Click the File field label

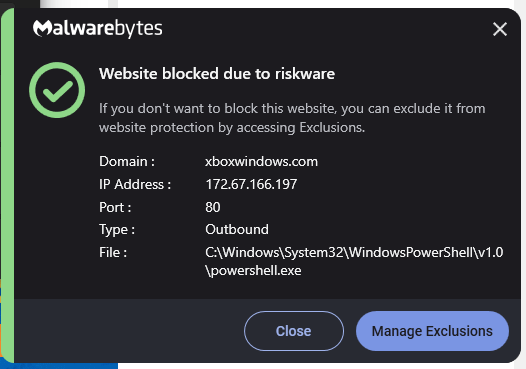(x=113, y=253)
